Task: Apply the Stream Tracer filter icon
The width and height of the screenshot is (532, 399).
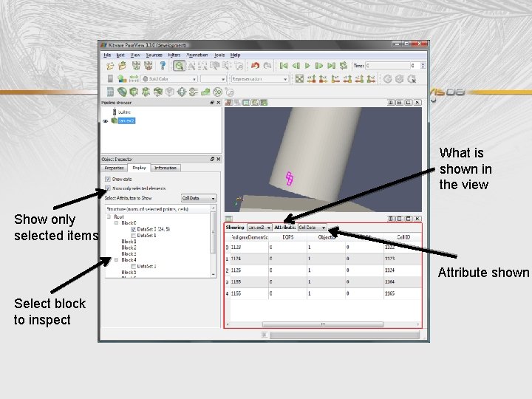Action: (x=194, y=92)
